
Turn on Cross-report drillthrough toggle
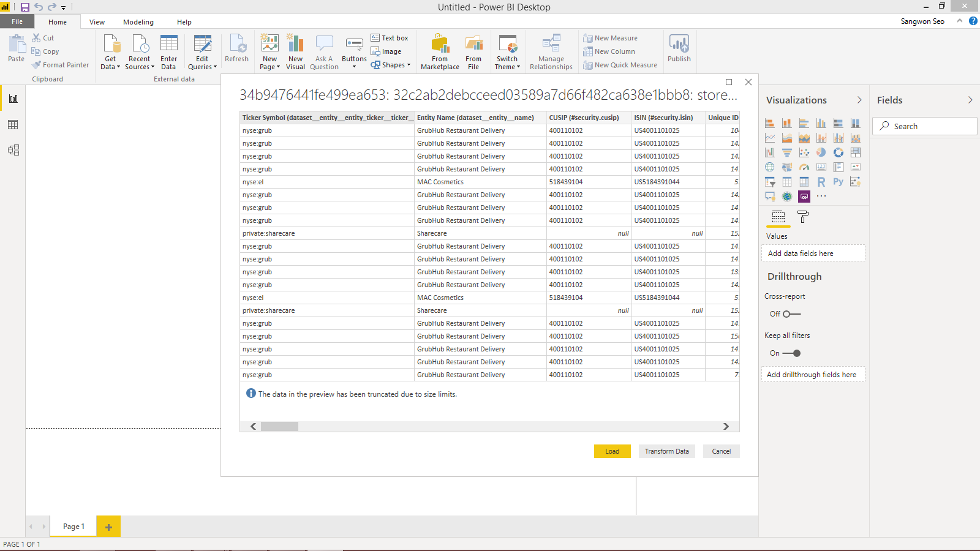[x=791, y=314]
